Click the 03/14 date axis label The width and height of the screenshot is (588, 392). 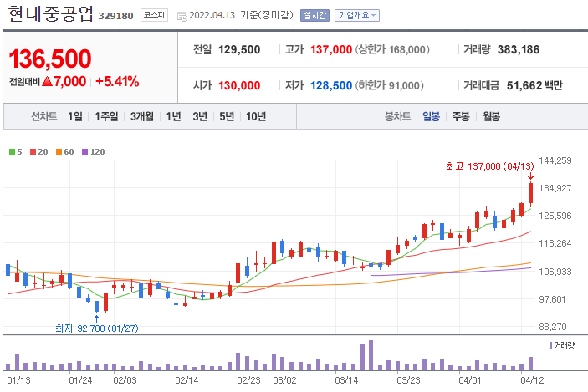click(x=346, y=381)
